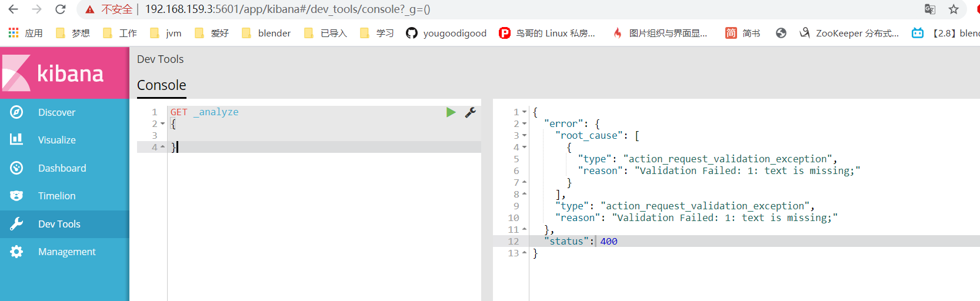Collapse response fold arrow at line 1
Screen dimensions: 980x301
(x=524, y=112)
